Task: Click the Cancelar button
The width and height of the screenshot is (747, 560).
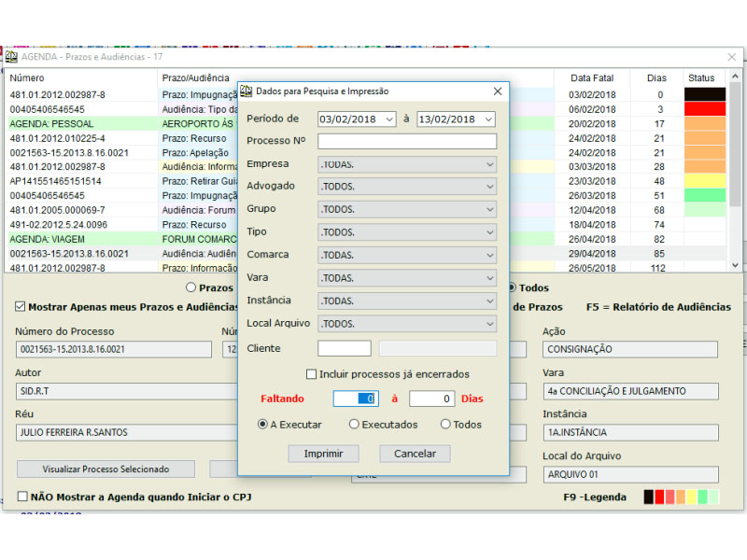Action: click(x=415, y=454)
